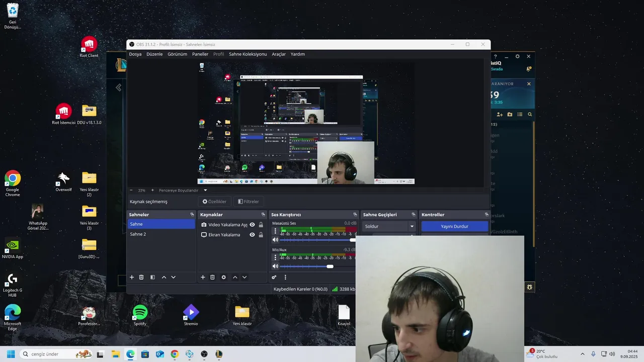Open preview scaling dropdown arrow
Image resolution: width=644 pixels, height=362 pixels.
pyautogui.click(x=205, y=191)
